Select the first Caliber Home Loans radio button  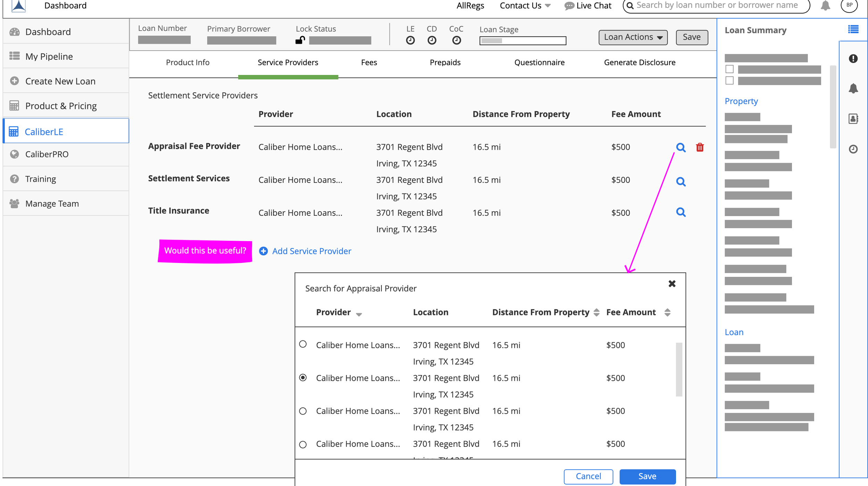click(x=303, y=344)
